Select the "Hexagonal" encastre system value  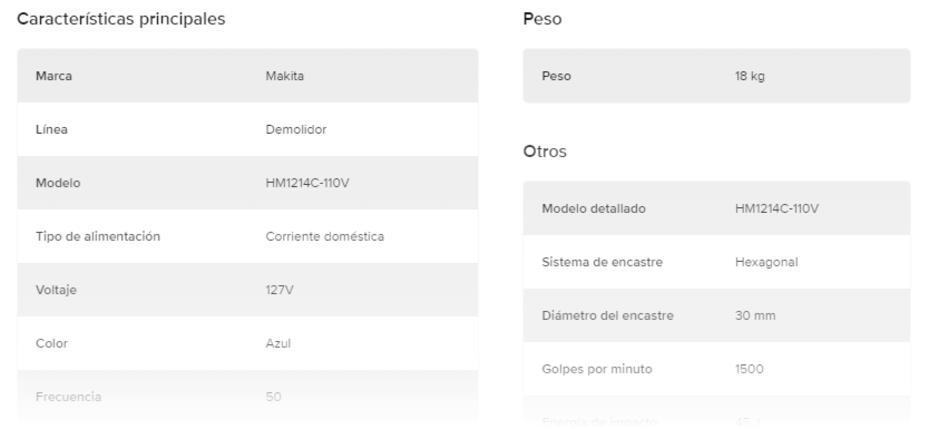pos(766,262)
